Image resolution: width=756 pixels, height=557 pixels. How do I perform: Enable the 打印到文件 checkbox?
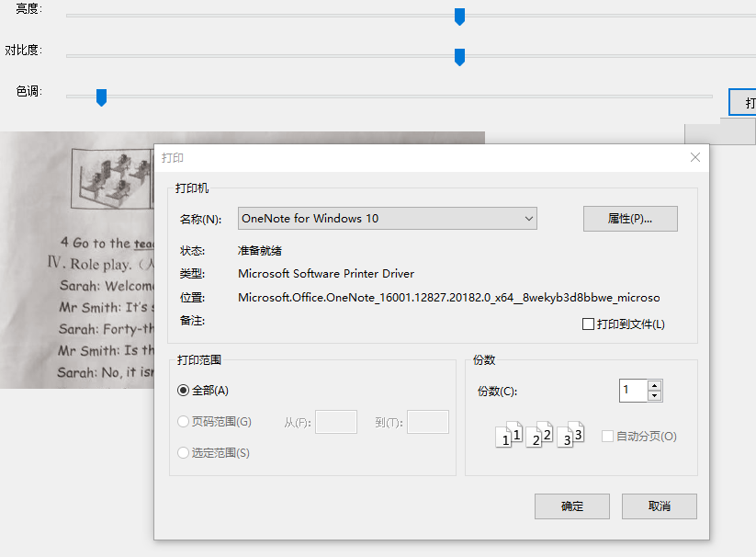pyautogui.click(x=589, y=324)
